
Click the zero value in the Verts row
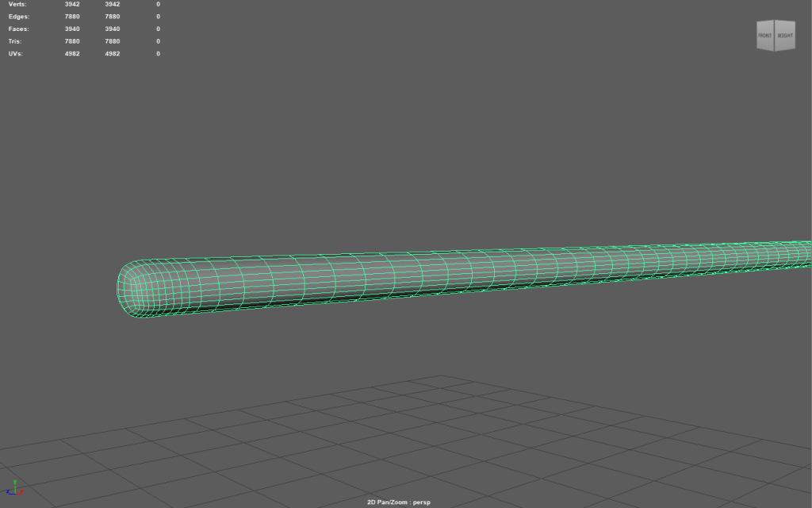(158, 4)
